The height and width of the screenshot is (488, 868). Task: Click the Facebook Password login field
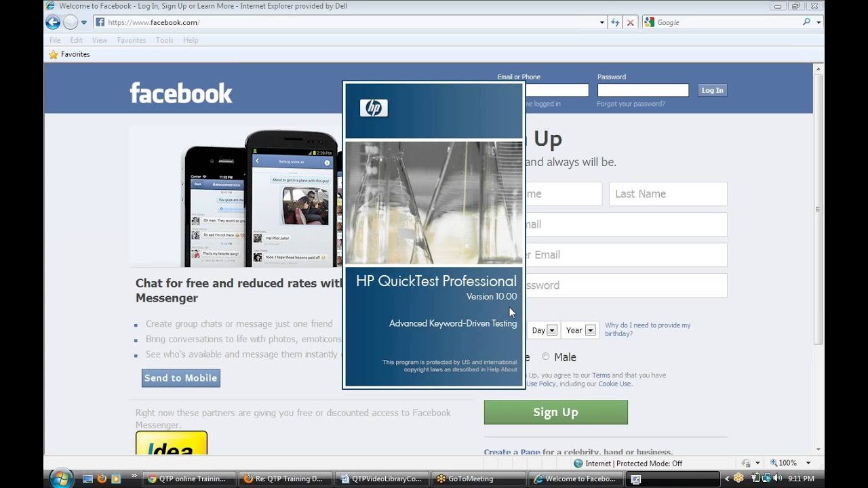pos(643,90)
